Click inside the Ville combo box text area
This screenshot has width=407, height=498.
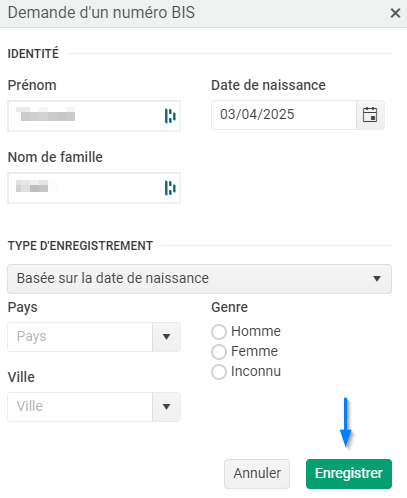[80, 407]
